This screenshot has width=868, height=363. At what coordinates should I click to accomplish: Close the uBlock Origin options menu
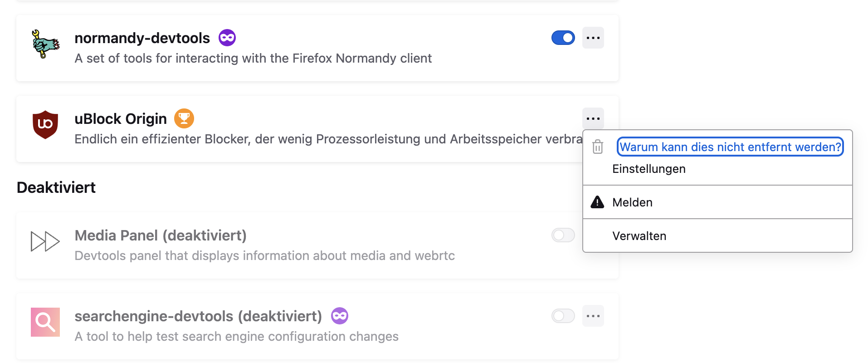[593, 118]
